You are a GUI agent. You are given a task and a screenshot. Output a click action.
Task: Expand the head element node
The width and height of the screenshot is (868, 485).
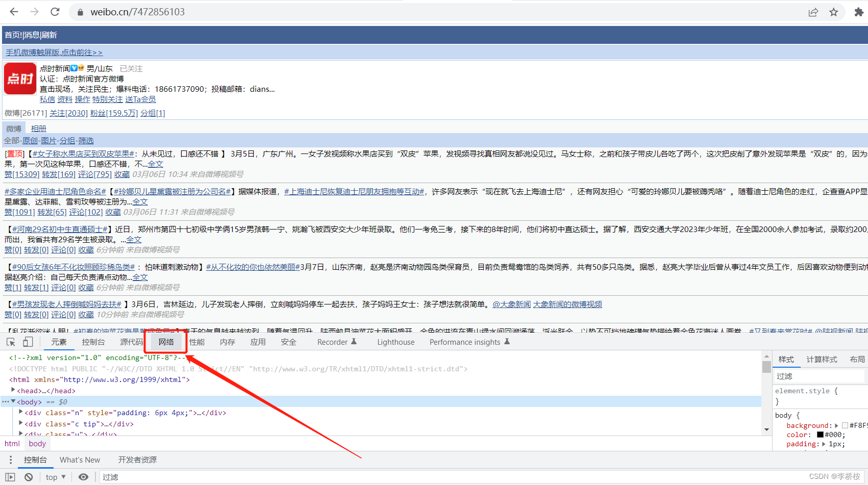tap(13, 390)
